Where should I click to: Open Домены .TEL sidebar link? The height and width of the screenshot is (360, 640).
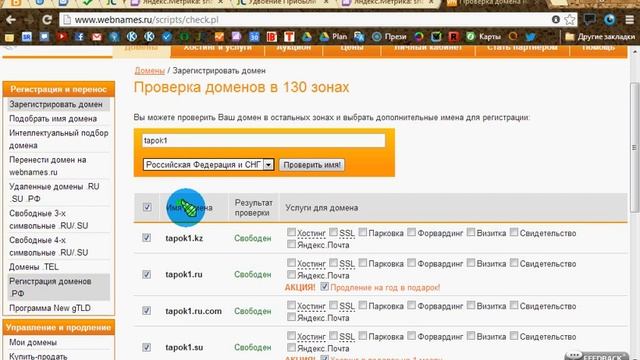[x=34, y=267]
